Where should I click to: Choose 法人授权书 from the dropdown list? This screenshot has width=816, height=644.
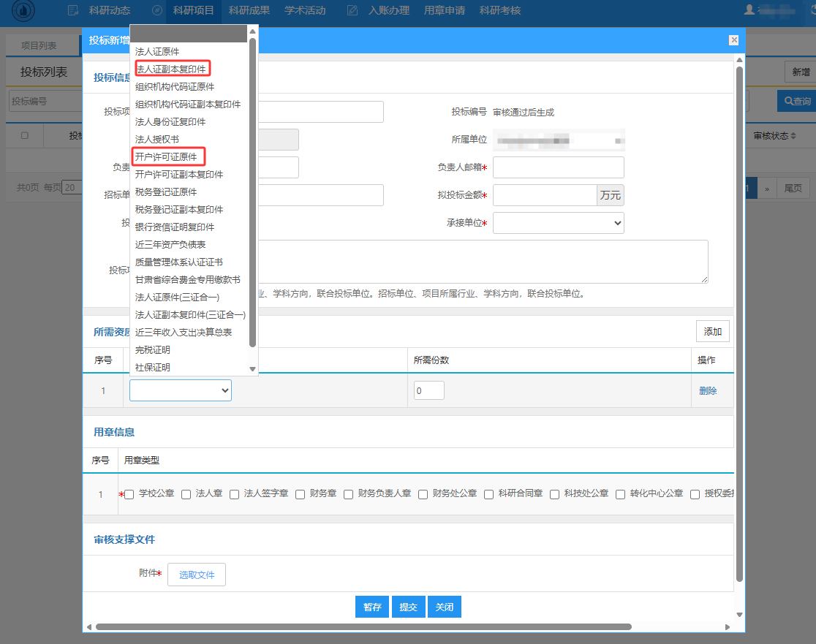click(156, 140)
